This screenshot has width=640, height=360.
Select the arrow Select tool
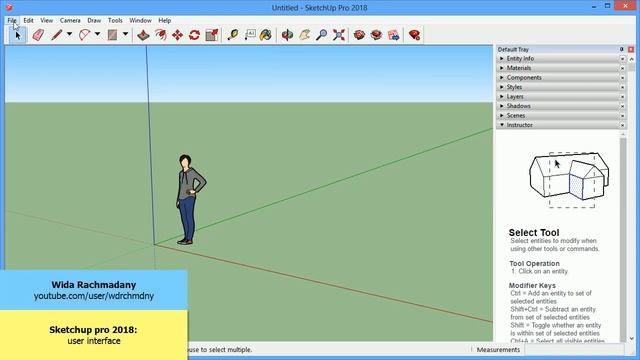click(x=18, y=35)
